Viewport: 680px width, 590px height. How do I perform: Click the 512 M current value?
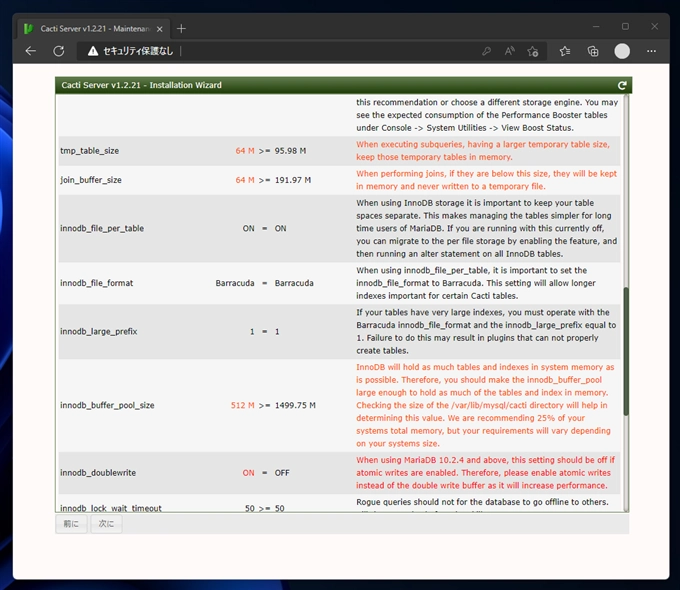[x=242, y=406]
